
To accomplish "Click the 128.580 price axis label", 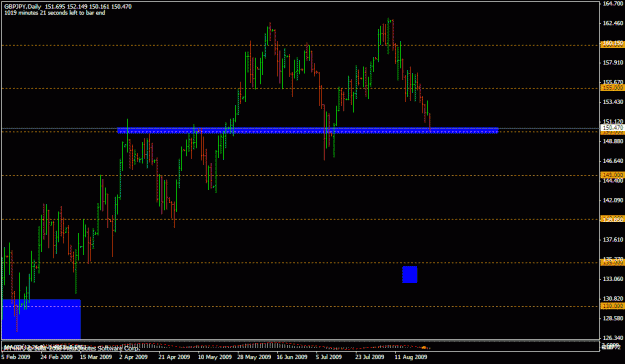I will (x=613, y=318).
